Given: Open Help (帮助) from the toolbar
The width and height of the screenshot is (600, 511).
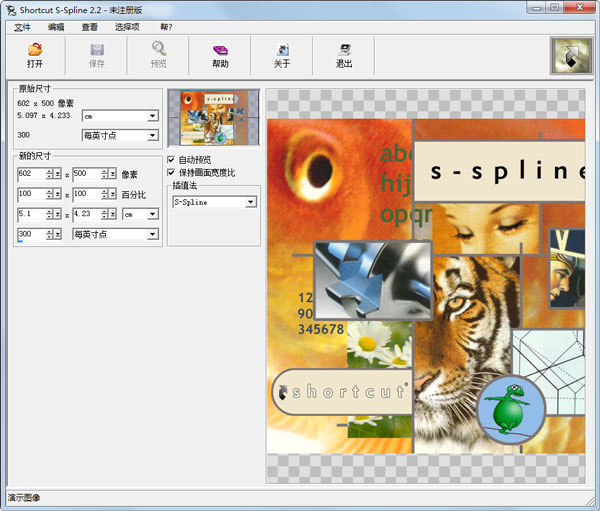Looking at the screenshot, I should (220, 49).
